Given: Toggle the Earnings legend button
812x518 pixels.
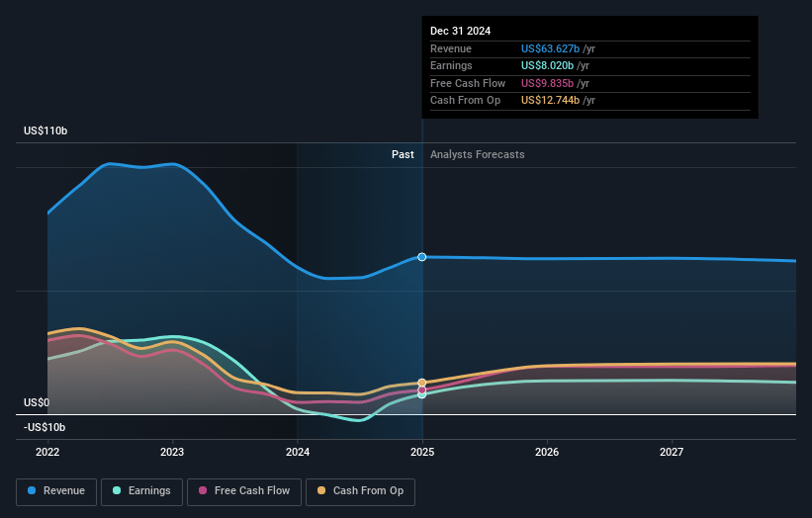Looking at the screenshot, I should (141, 491).
